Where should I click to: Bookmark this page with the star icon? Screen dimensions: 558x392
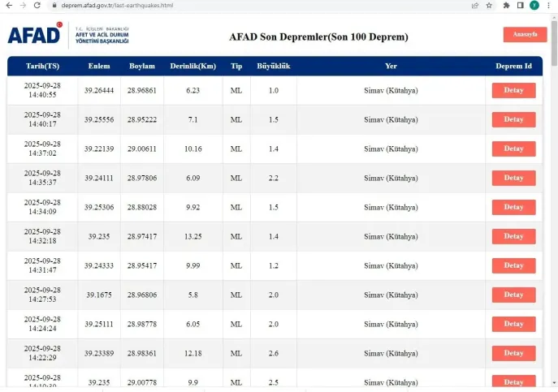point(489,5)
